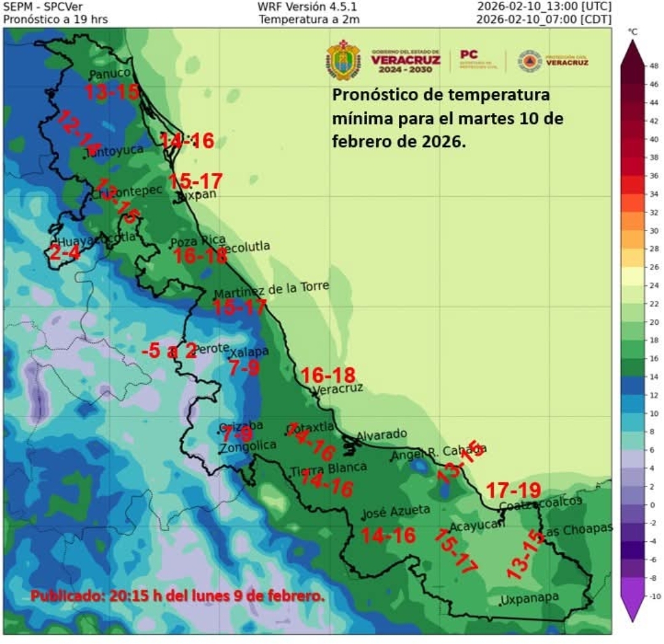
Task: Click the 17-19 label above Coatzacoalcos
Action: click(513, 491)
